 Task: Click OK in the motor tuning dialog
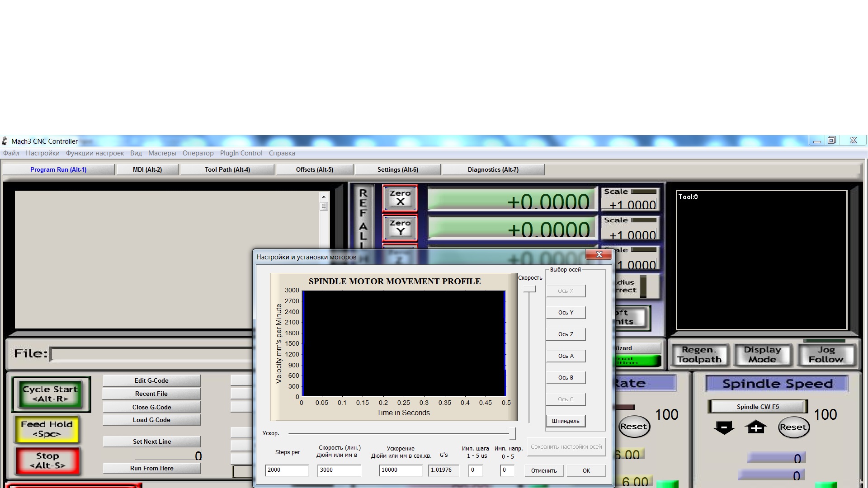click(x=586, y=471)
